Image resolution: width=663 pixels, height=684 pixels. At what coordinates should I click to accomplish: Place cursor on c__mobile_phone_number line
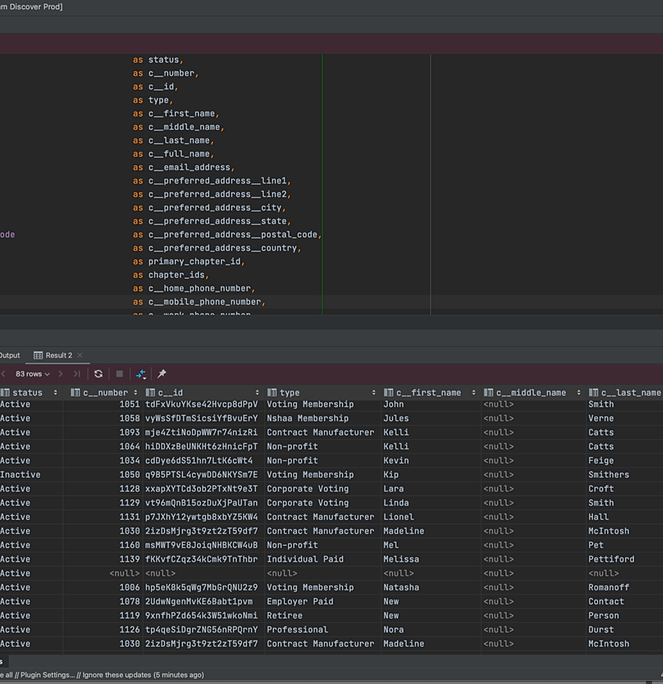(206, 302)
